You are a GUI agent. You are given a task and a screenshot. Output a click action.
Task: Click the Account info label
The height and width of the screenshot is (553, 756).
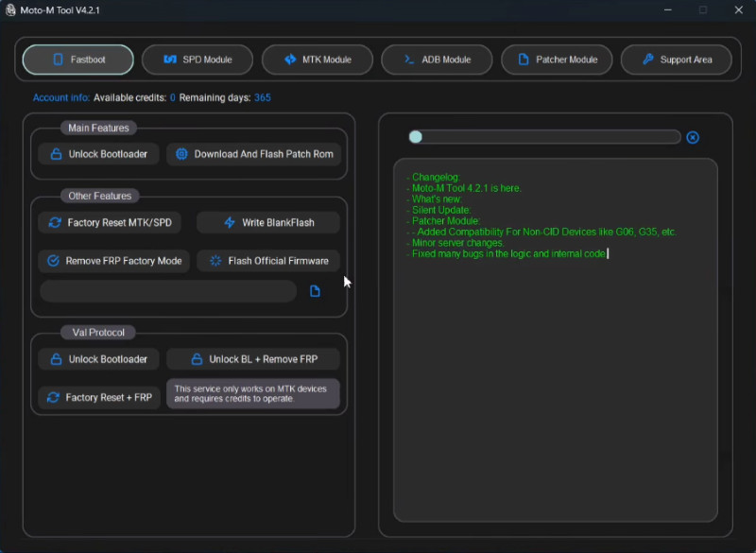point(61,98)
